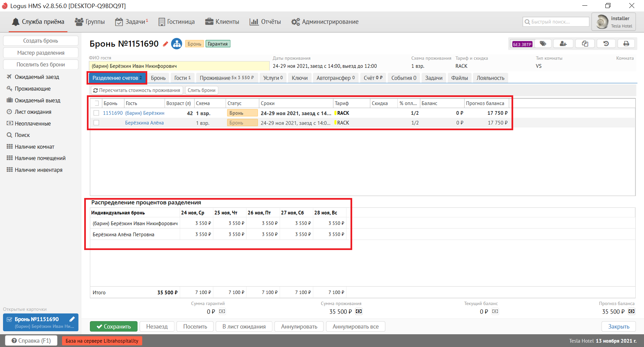This screenshot has width=644, height=347.
Task: Open the tags icon button
Action: click(x=543, y=44)
